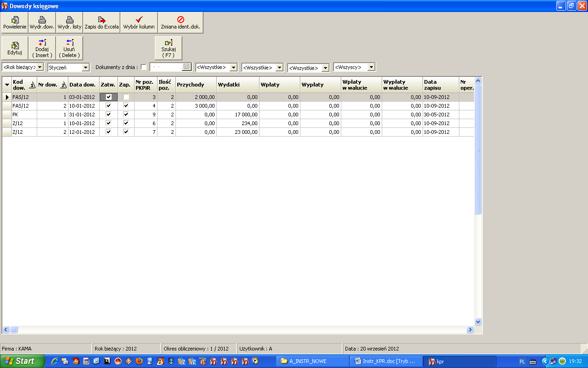Launch Windows Media Player from quick launch
This screenshot has height=368, width=588.
(255, 362)
